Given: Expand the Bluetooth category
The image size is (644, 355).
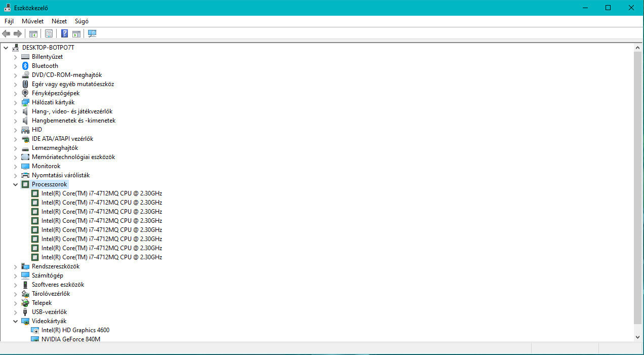Looking at the screenshot, I should click(16, 66).
